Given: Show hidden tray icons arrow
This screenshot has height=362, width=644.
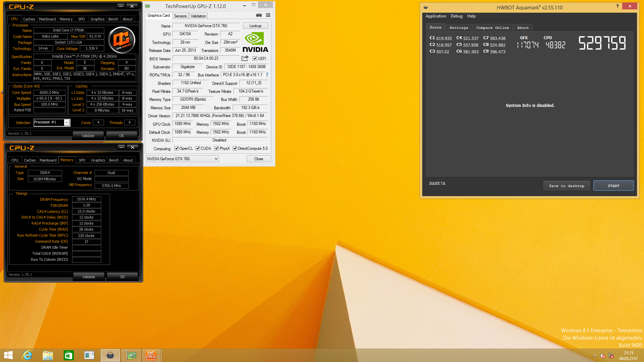Looking at the screenshot, I should (594, 356).
